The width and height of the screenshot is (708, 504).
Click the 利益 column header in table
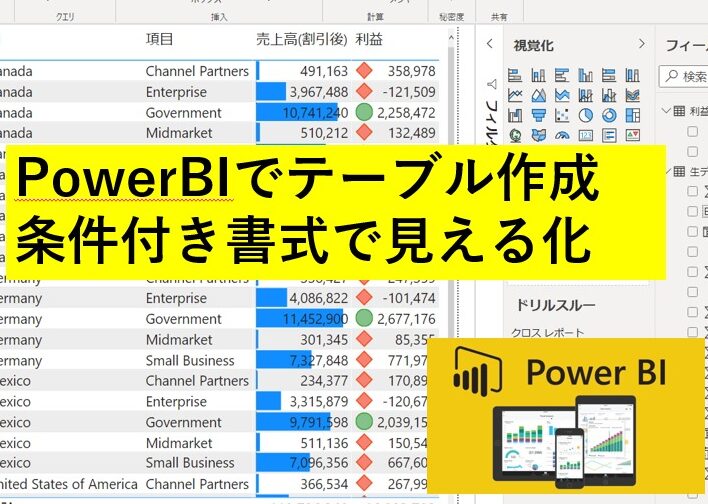369,39
